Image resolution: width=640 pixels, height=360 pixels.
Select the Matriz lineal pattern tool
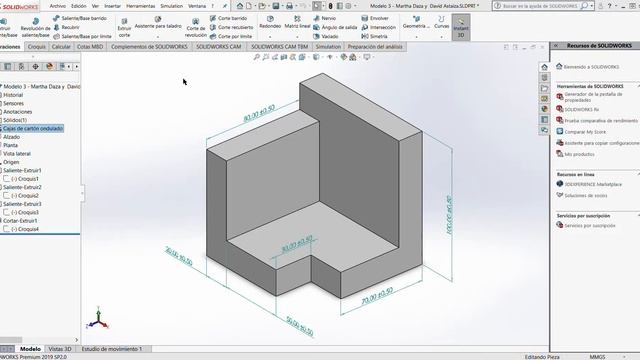pos(297,22)
